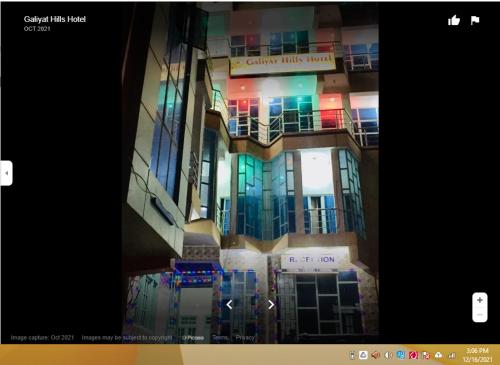This screenshot has height=365, width=500.
Task: Open the red round antivirus tray icon
Action: pyautogui.click(x=413, y=355)
